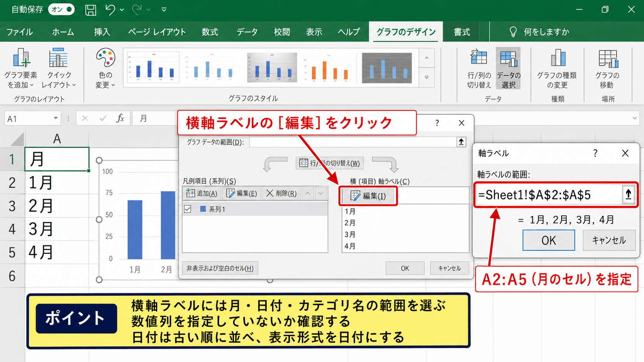Click OK in the 軸ラベル dialog
644x362 pixels.
[548, 240]
